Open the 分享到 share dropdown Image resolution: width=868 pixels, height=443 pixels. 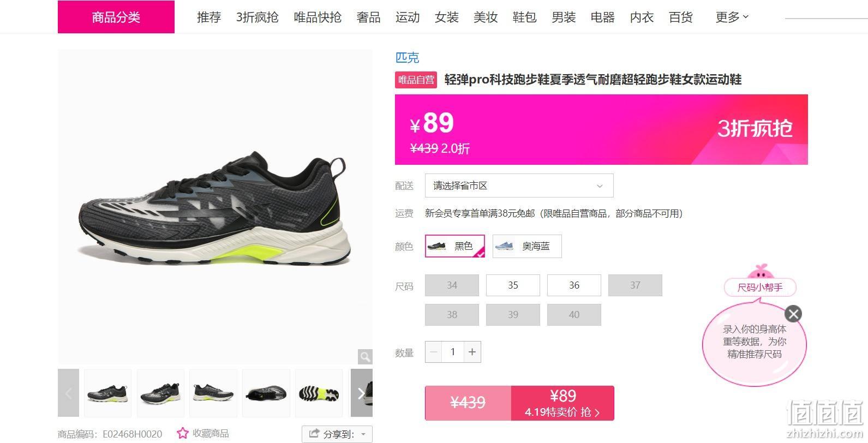[x=337, y=434]
